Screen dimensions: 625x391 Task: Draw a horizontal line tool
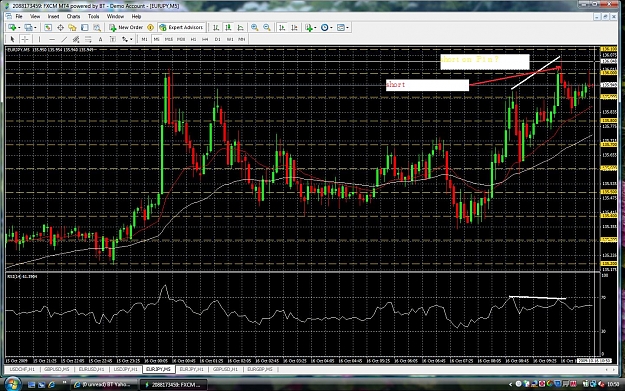(51, 39)
